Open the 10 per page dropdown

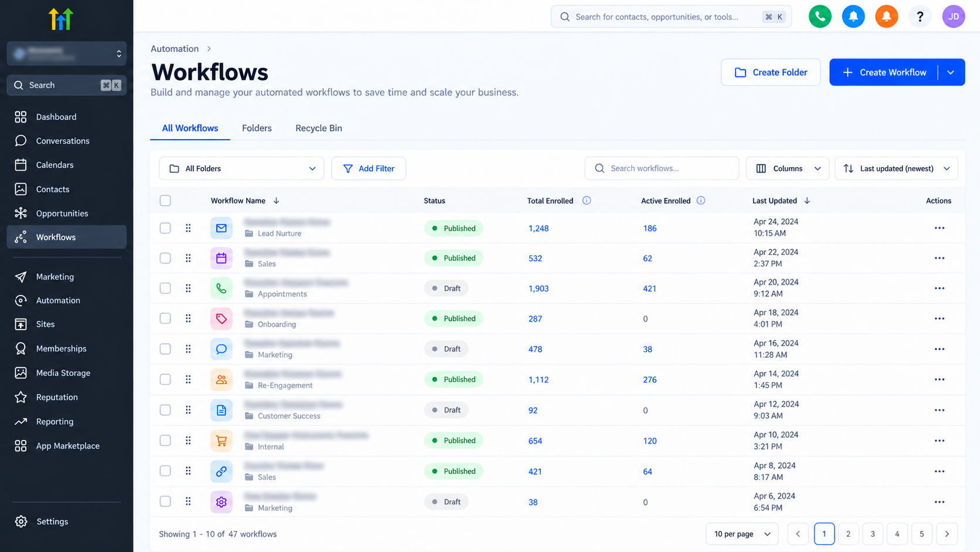(742, 534)
